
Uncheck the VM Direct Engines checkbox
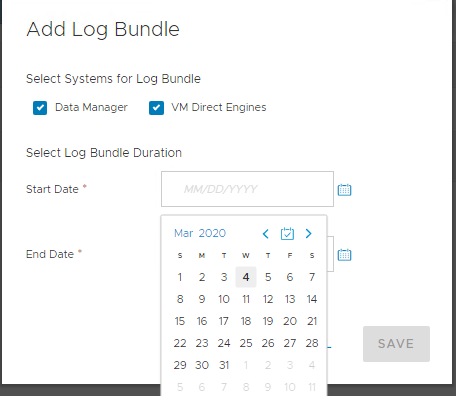[156, 108]
